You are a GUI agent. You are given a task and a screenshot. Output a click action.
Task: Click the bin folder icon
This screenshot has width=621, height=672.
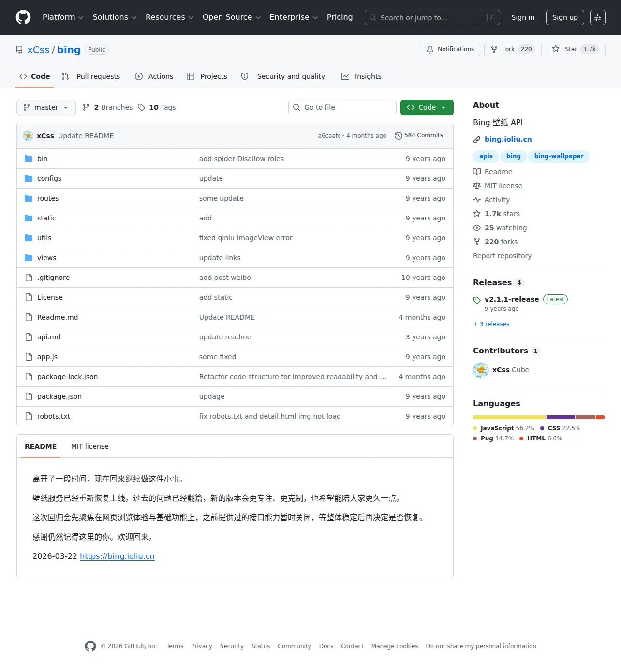(x=29, y=159)
